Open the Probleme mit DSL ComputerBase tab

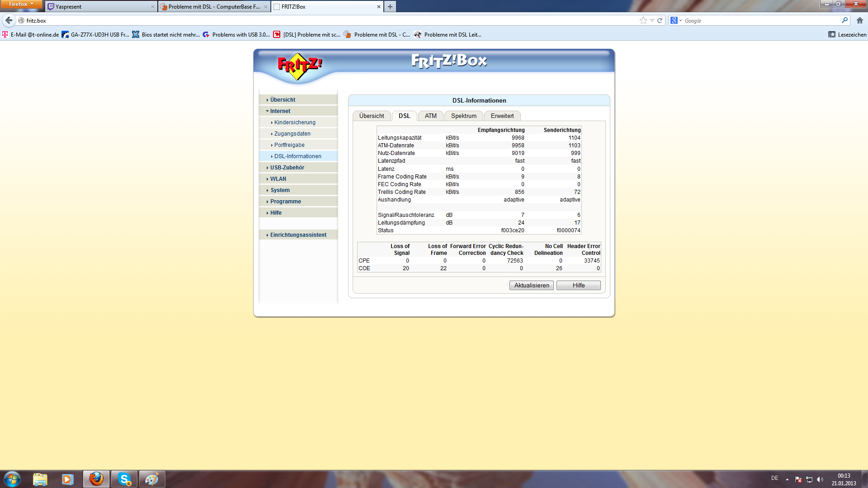pos(212,7)
